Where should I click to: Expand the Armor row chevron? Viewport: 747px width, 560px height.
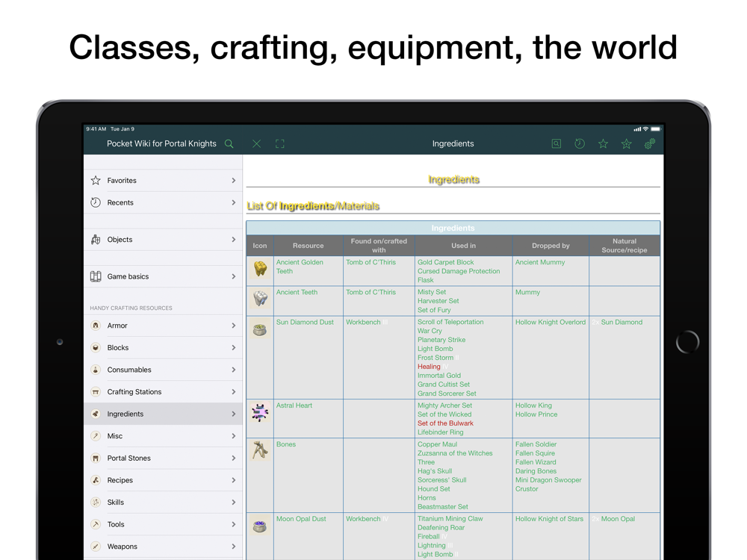pyautogui.click(x=233, y=326)
